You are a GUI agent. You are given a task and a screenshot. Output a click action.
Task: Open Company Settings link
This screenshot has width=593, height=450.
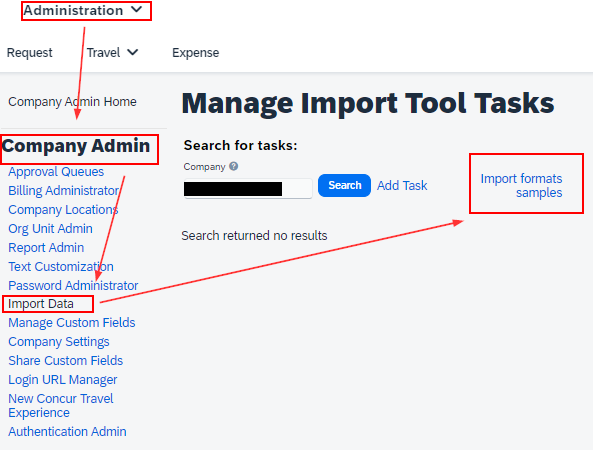(x=59, y=341)
